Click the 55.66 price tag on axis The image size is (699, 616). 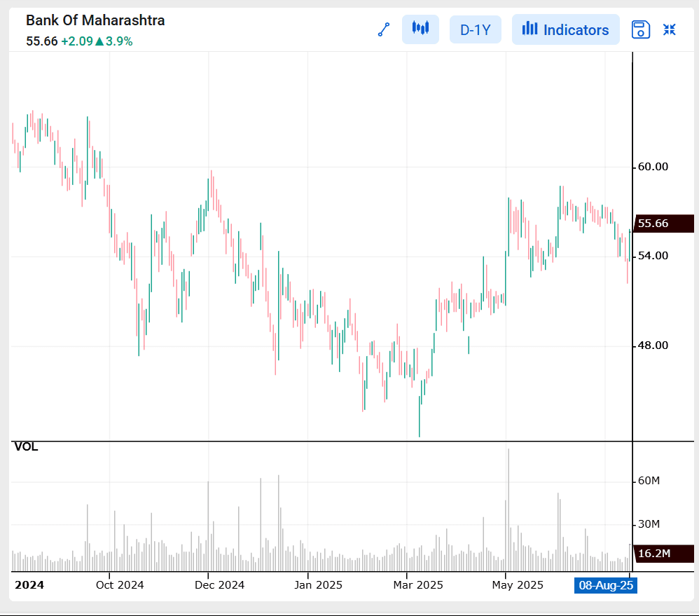pyautogui.click(x=664, y=224)
